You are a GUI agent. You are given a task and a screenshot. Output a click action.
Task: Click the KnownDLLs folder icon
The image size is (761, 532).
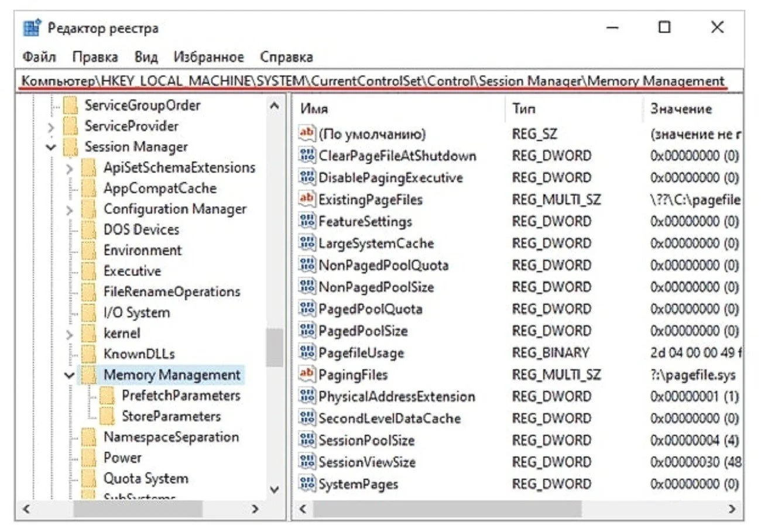pyautogui.click(x=89, y=353)
